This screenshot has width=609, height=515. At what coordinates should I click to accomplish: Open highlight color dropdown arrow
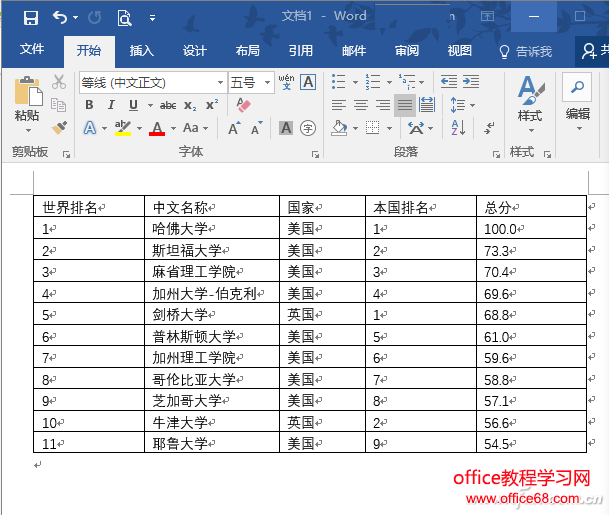point(139,128)
